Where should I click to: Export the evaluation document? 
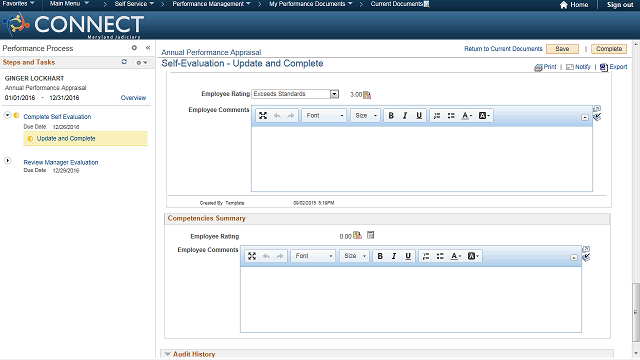pyautogui.click(x=613, y=67)
